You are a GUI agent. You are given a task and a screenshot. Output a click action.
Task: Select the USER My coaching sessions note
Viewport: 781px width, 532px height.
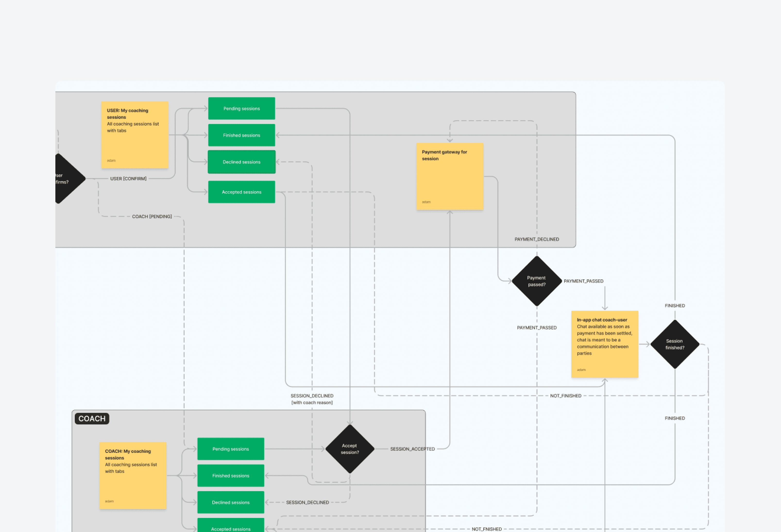135,135
